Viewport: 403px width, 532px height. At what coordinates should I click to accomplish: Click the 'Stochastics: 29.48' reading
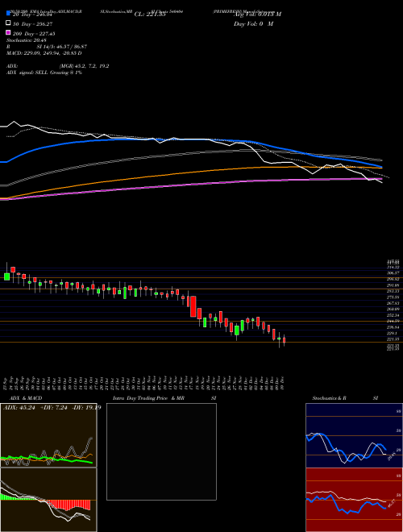pyautogui.click(x=26, y=40)
